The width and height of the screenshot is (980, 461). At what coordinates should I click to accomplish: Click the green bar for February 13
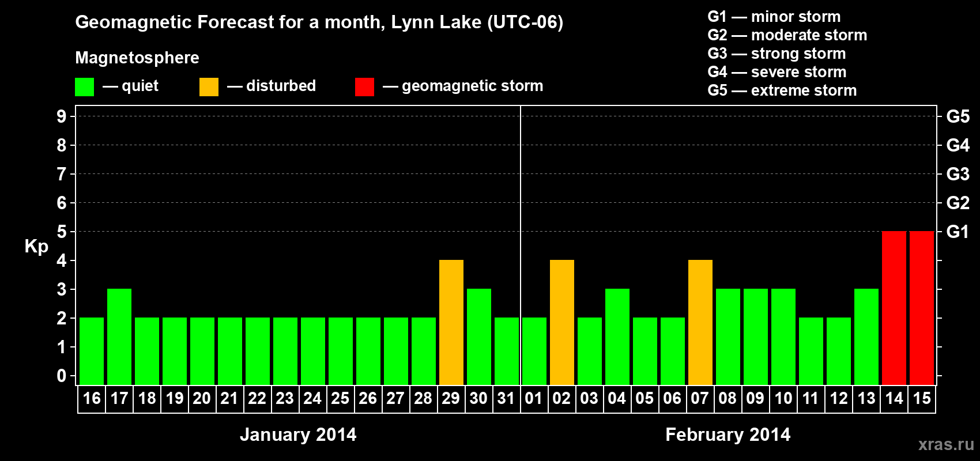[x=866, y=337]
